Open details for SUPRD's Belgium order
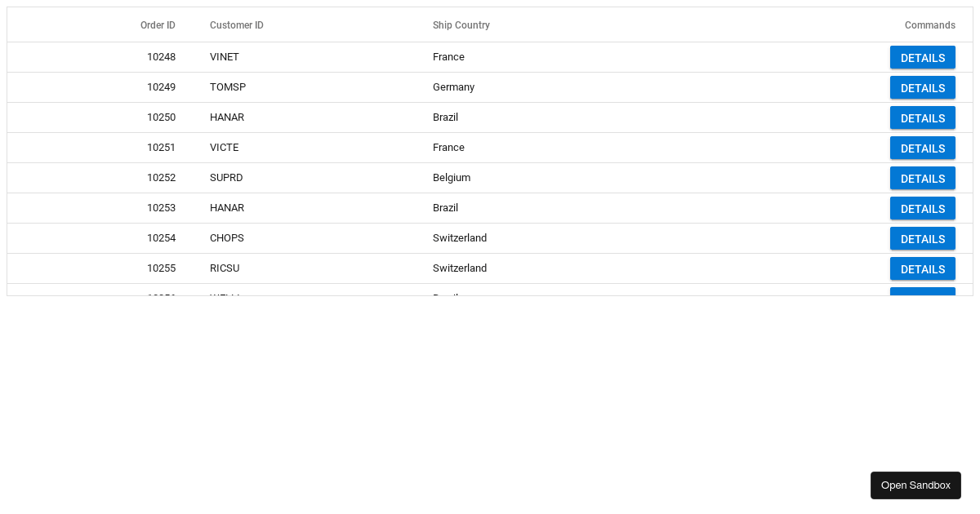Screen dimensions: 980x514 922,178
